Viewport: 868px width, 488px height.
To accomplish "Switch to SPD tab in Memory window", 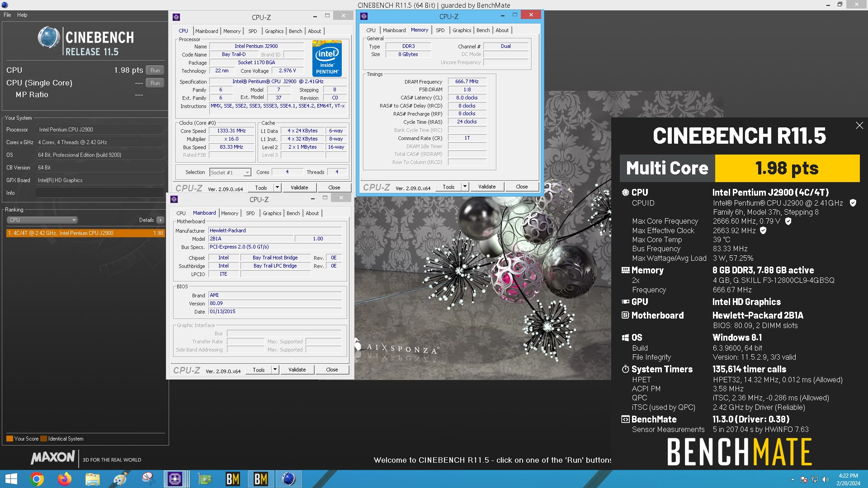I will (440, 30).
